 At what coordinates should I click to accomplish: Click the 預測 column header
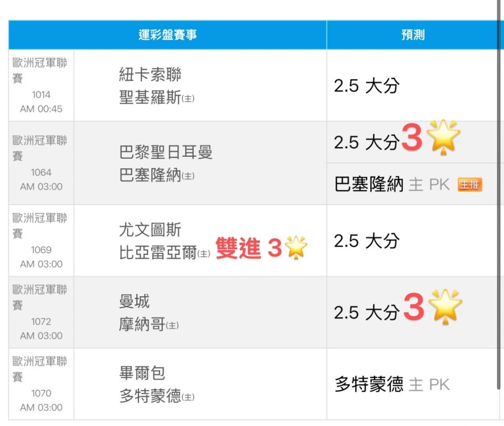pyautogui.click(x=413, y=35)
